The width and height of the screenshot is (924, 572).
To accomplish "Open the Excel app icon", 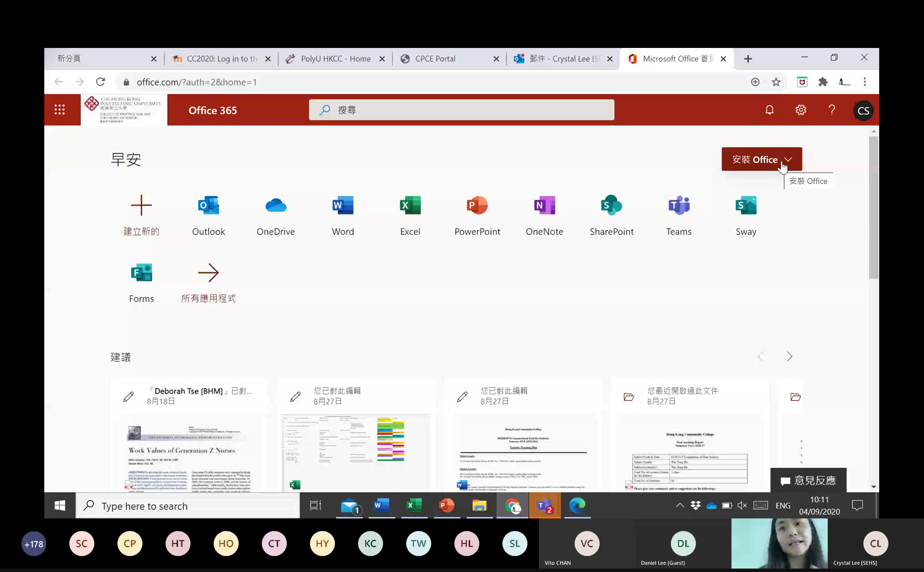I will (x=410, y=206).
